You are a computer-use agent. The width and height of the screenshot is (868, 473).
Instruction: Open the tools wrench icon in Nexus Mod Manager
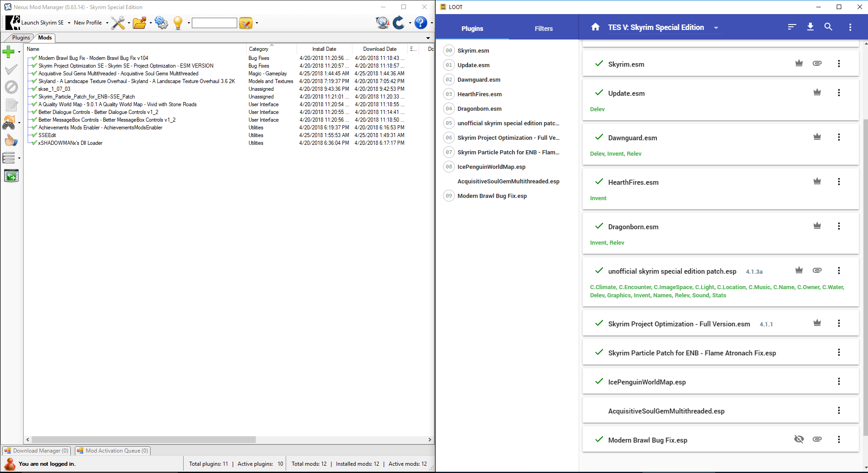pos(118,23)
